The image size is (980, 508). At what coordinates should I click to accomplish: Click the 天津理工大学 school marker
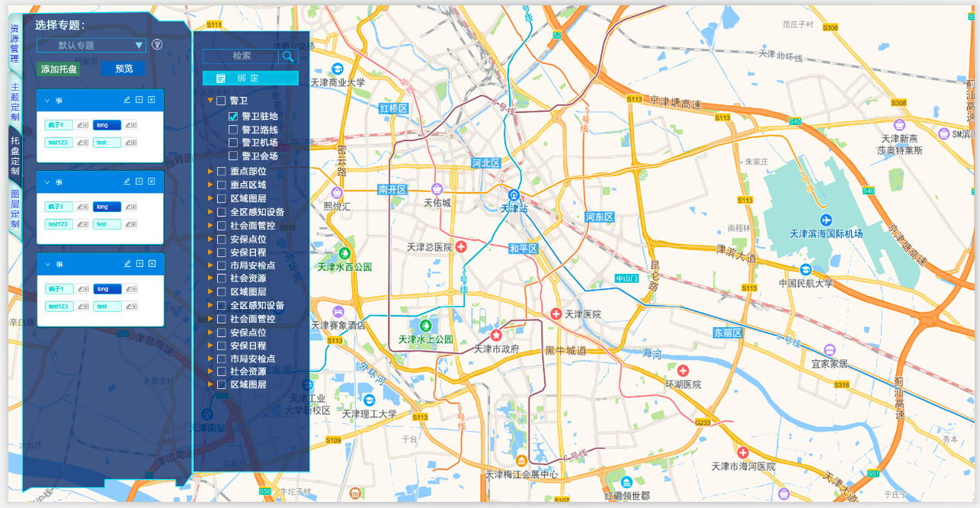369,400
